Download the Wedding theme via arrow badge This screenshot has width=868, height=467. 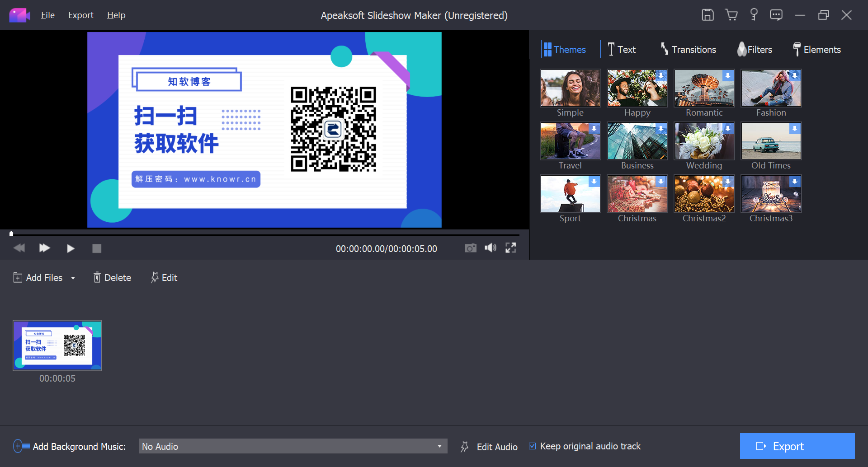(728, 129)
